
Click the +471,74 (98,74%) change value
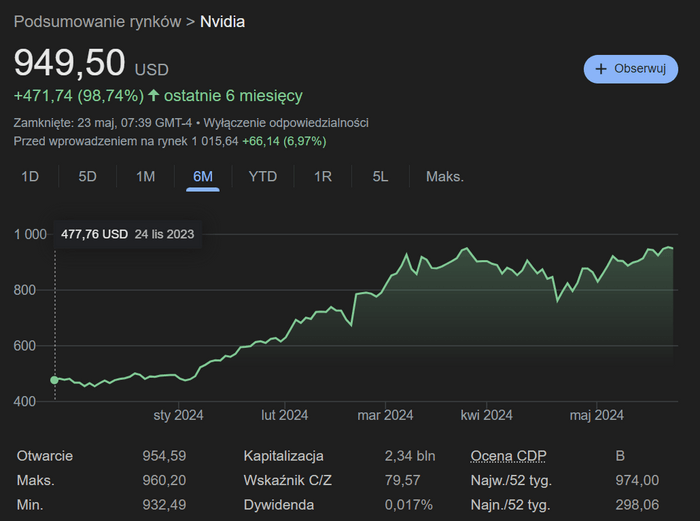pos(79,96)
